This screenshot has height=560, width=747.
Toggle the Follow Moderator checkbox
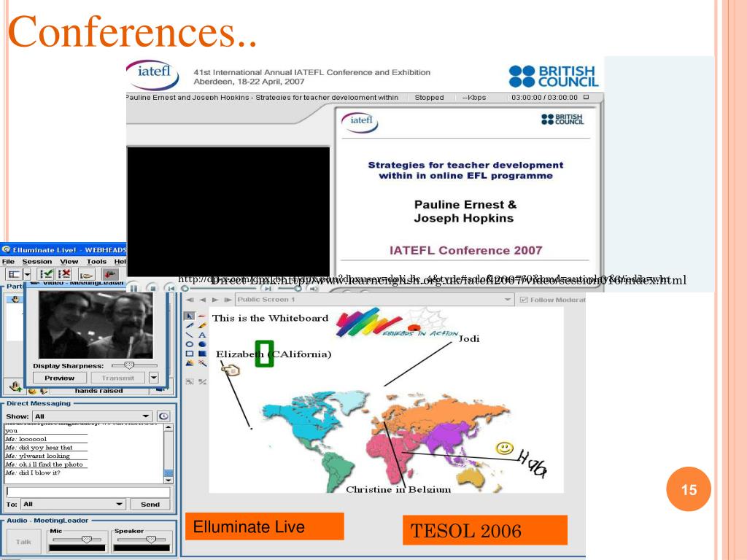pyautogui.click(x=524, y=300)
